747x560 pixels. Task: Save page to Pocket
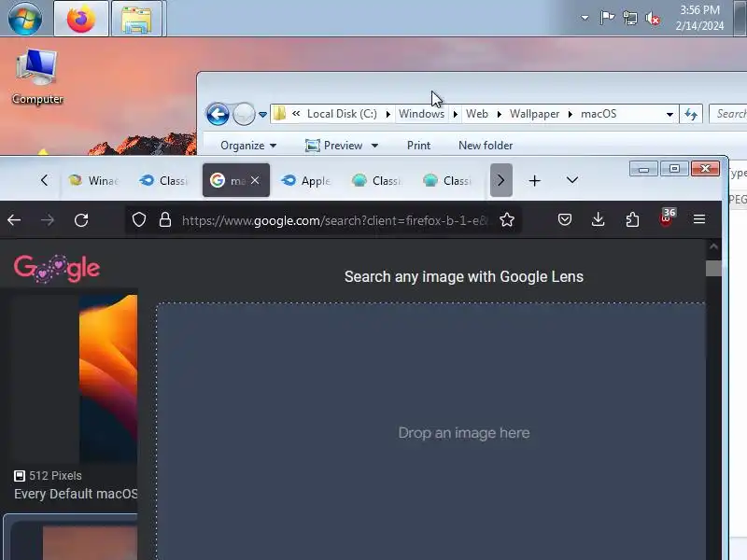coord(565,220)
